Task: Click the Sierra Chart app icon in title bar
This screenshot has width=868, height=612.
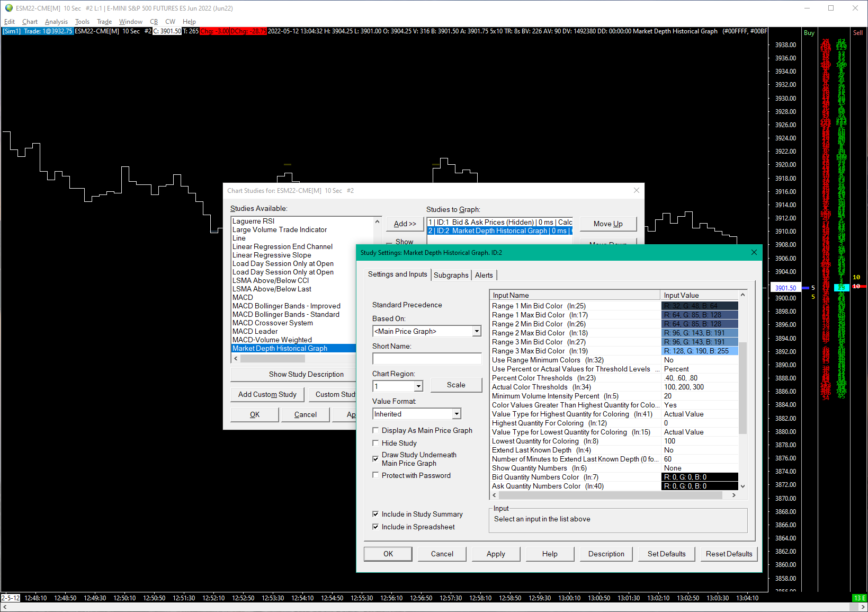Action: 8,8
